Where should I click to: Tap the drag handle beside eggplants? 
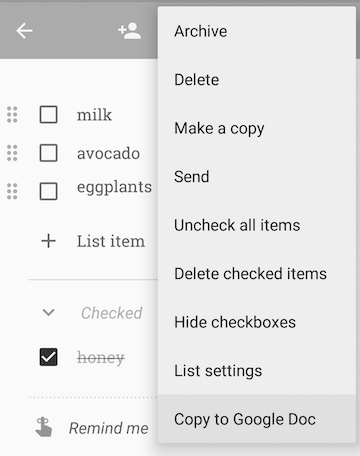coord(12,191)
